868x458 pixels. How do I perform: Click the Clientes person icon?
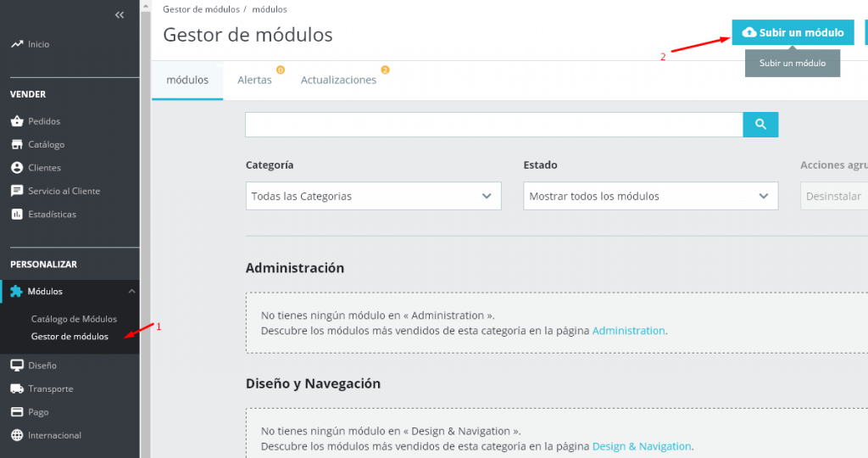tap(17, 167)
